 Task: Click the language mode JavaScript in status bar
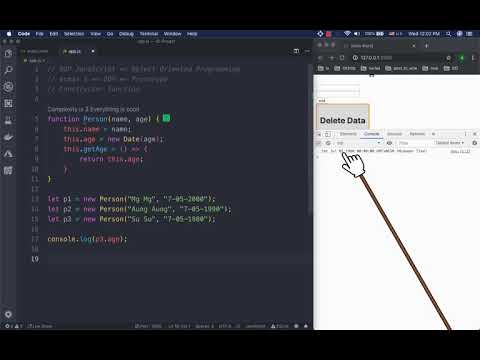(x=255, y=326)
